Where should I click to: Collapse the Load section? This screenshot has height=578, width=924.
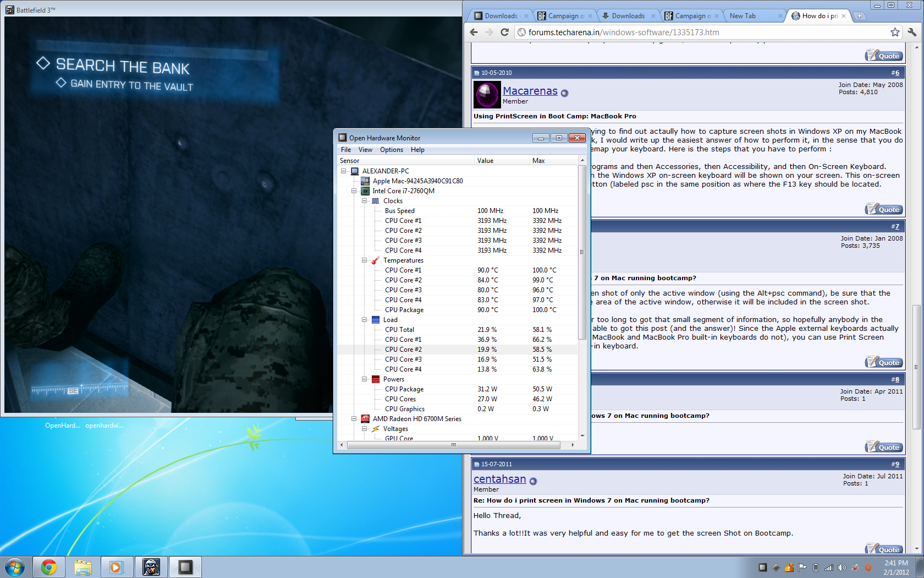[364, 320]
